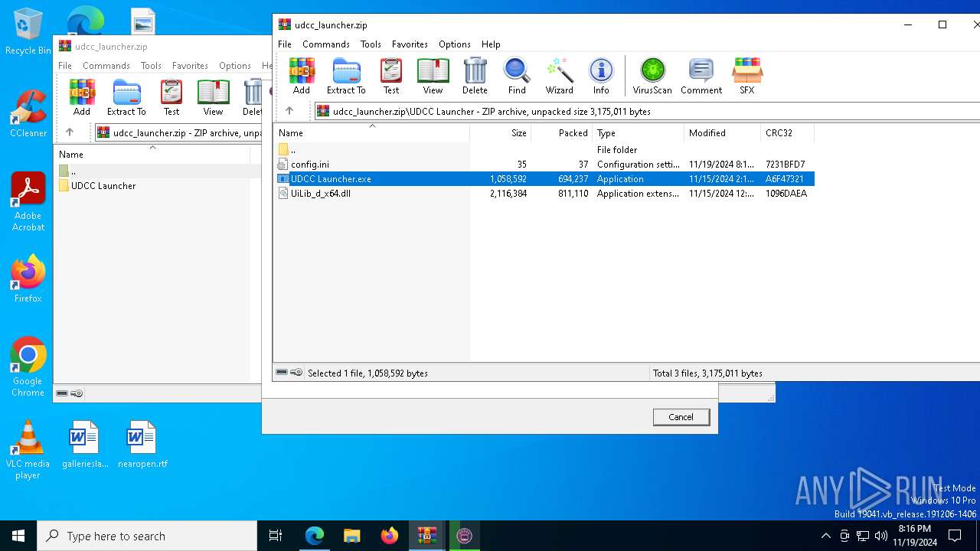Click the Cancel button
The height and width of the screenshot is (551, 980).
681,417
